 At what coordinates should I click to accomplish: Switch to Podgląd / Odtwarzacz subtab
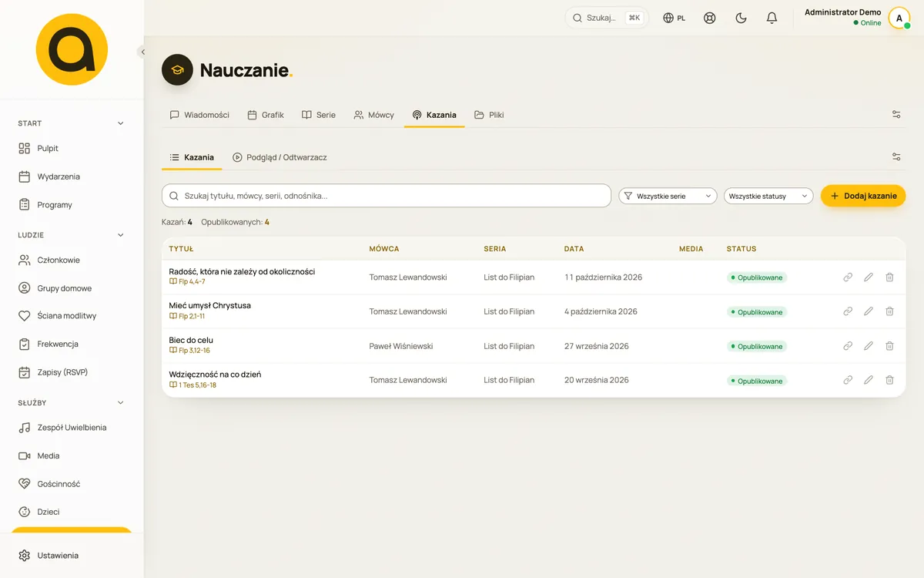coord(280,157)
